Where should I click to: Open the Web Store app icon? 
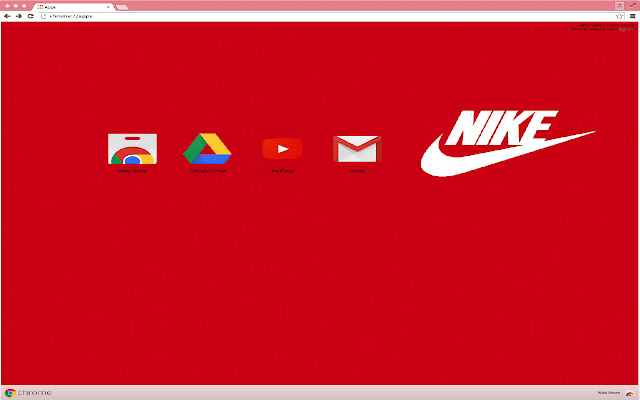point(132,149)
